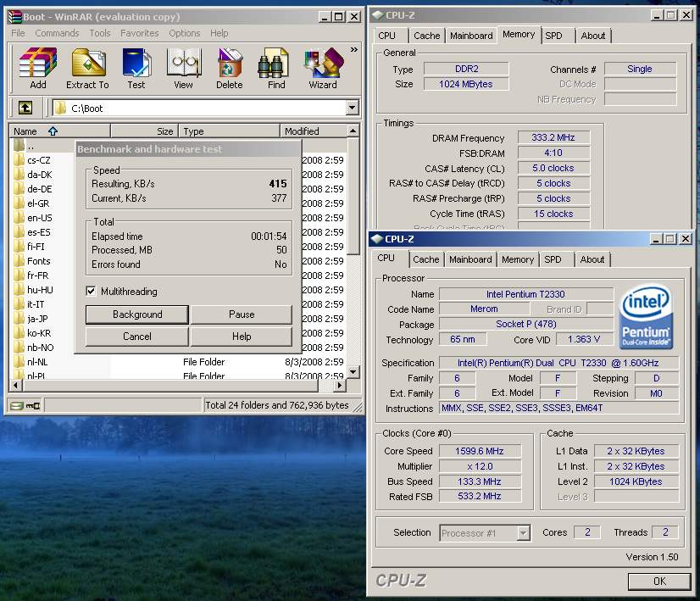Open Help from the benchmark dialog
The image size is (700, 601).
242,337
